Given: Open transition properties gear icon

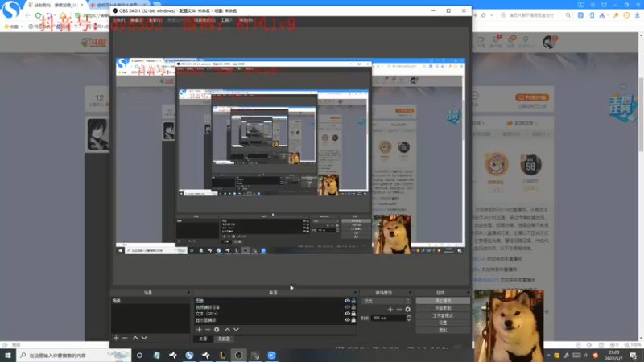Looking at the screenshot, I should pos(408,309).
